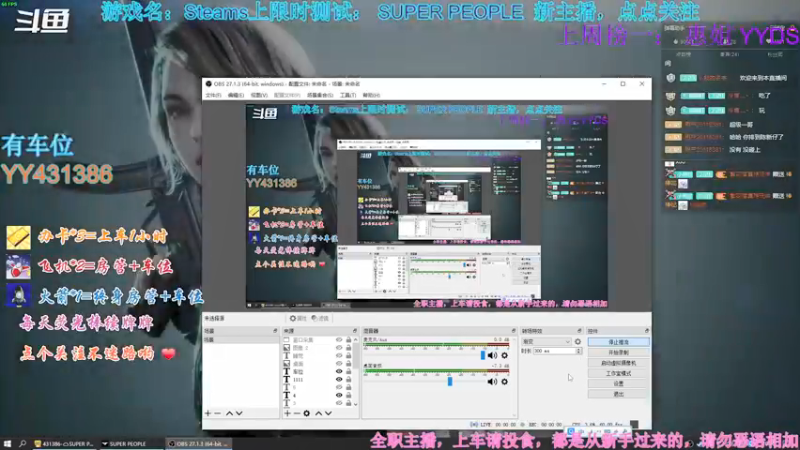Open desktop audio channel settings gear

(x=505, y=382)
